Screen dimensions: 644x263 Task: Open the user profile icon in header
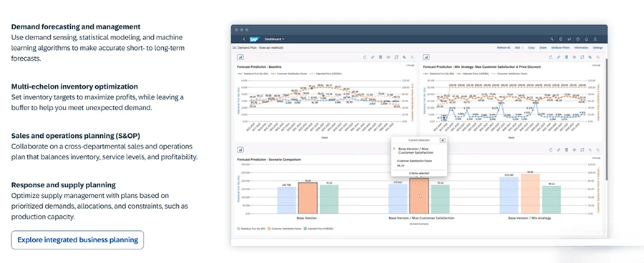595,39
